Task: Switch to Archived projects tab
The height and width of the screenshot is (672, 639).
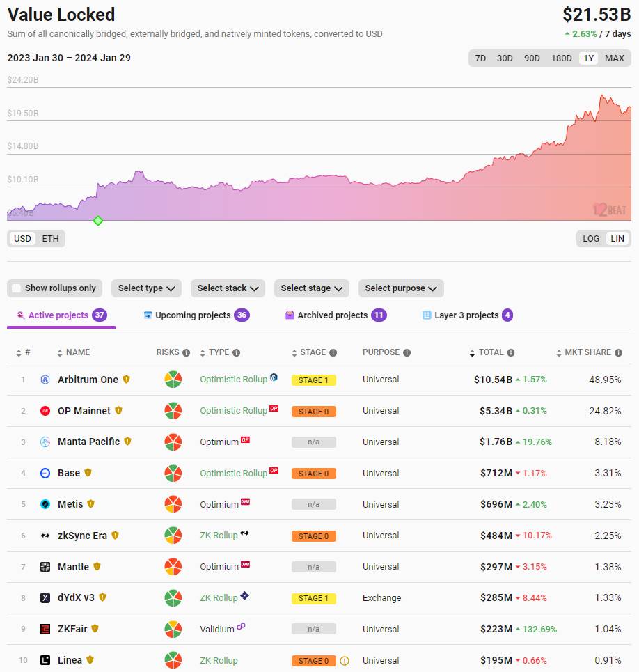Action: (336, 315)
